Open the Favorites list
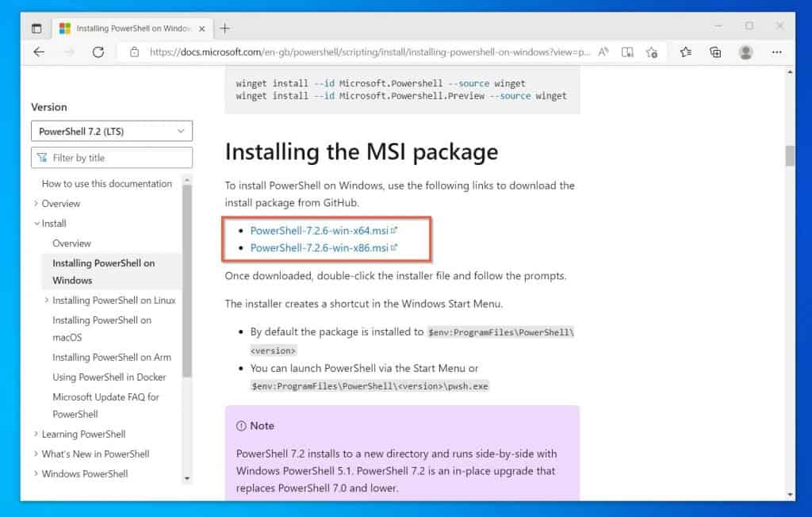Image resolution: width=812 pixels, height=517 pixels. point(686,52)
